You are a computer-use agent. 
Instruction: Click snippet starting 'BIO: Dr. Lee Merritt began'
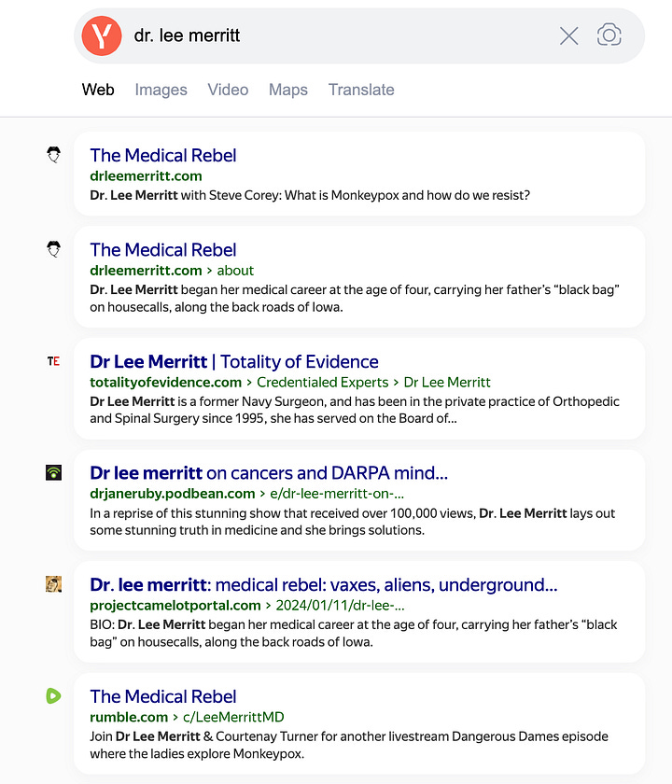[x=354, y=633]
